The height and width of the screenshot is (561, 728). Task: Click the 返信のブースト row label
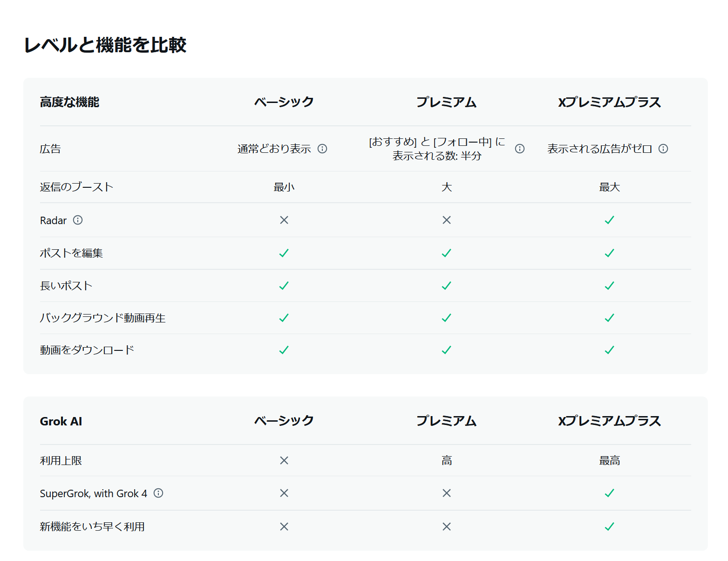pyautogui.click(x=77, y=187)
